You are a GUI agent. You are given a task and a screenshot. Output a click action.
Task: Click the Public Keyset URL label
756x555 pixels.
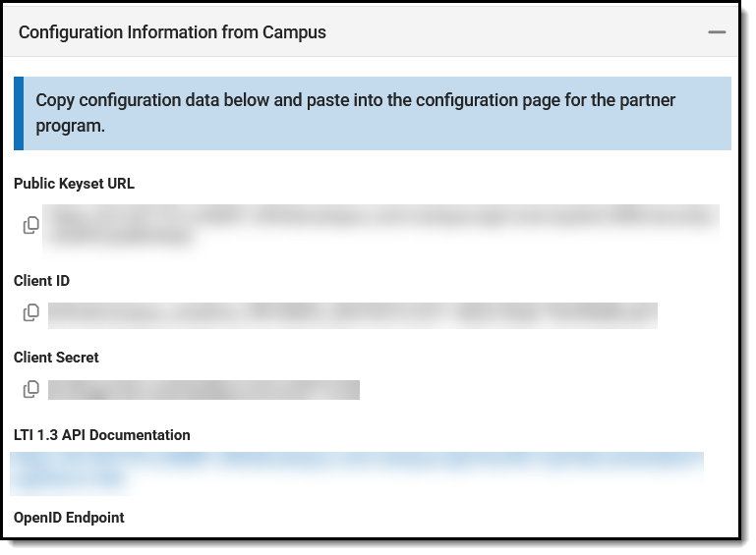click(74, 184)
